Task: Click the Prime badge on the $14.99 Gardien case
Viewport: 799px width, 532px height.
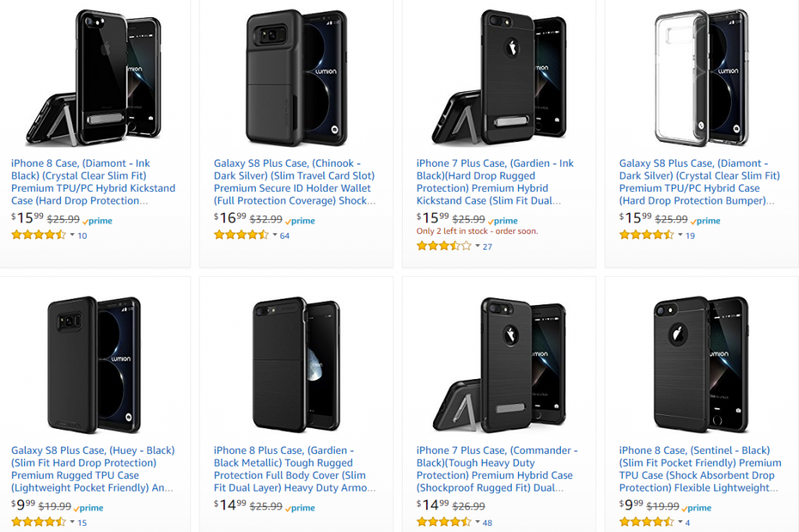Action: [x=300, y=508]
